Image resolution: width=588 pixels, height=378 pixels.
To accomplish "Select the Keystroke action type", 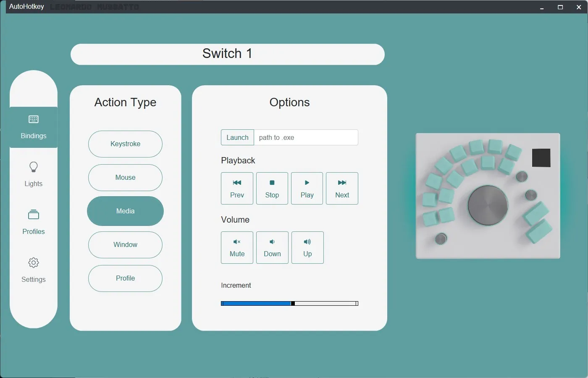I will pyautogui.click(x=125, y=144).
